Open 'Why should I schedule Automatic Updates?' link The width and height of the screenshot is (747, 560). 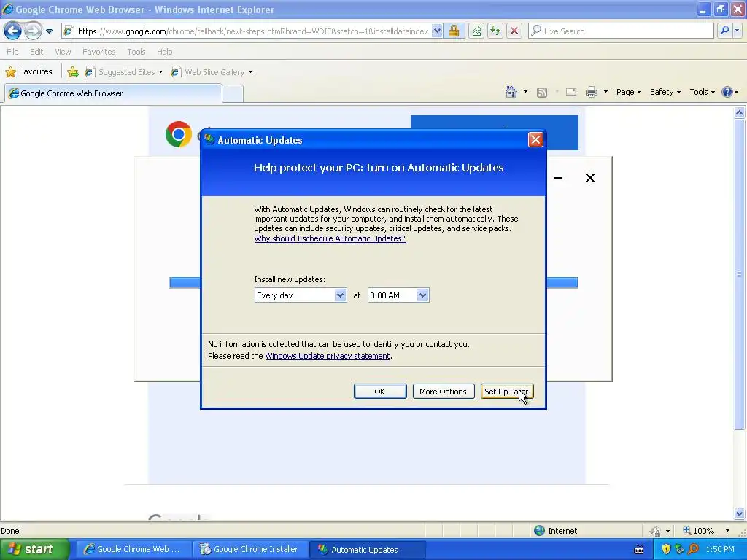(330, 238)
